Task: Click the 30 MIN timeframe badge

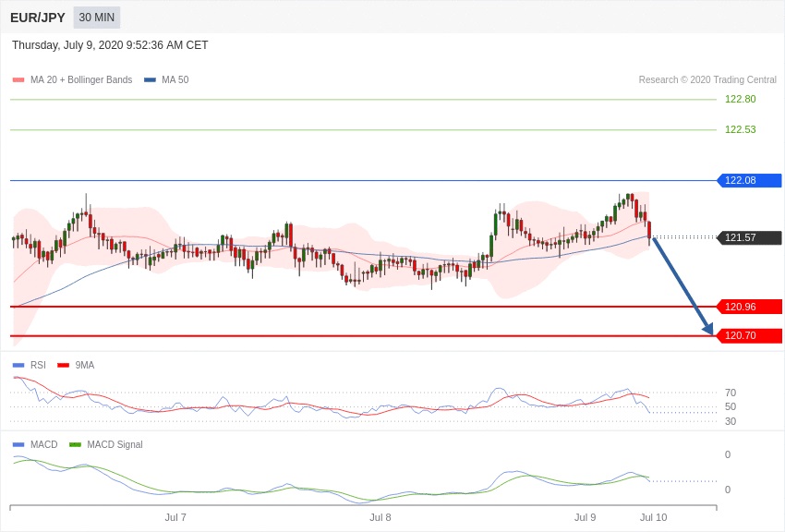Action: coord(96,18)
